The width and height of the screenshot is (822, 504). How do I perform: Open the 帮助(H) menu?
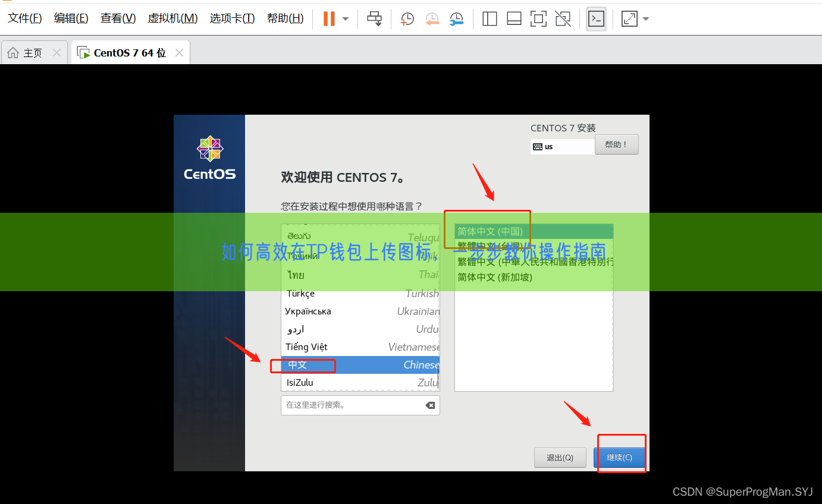click(x=285, y=18)
